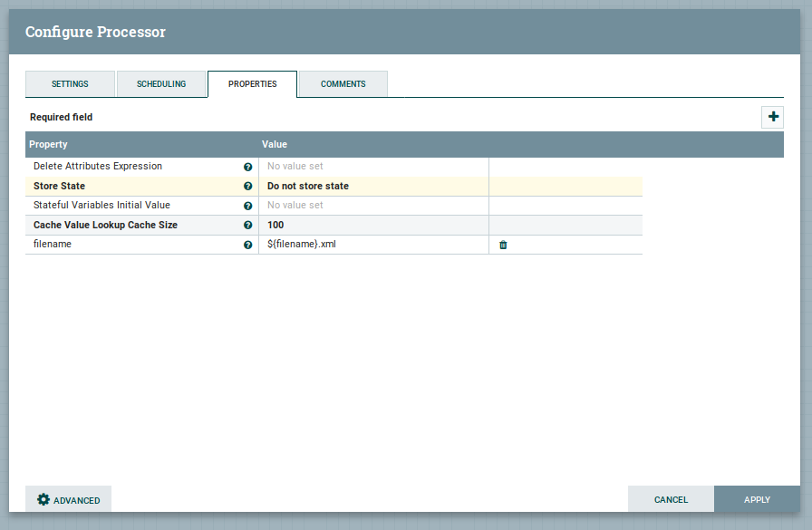The width and height of the screenshot is (812, 530).
Task: Click help icon next to Store State
Action: coord(247,187)
